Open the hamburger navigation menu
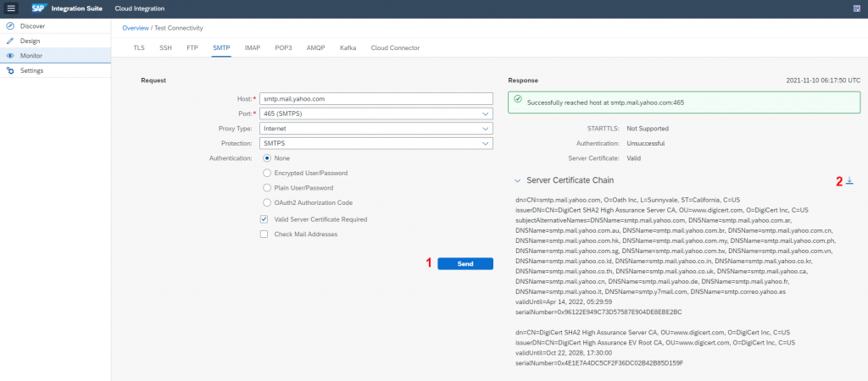 [x=11, y=8]
